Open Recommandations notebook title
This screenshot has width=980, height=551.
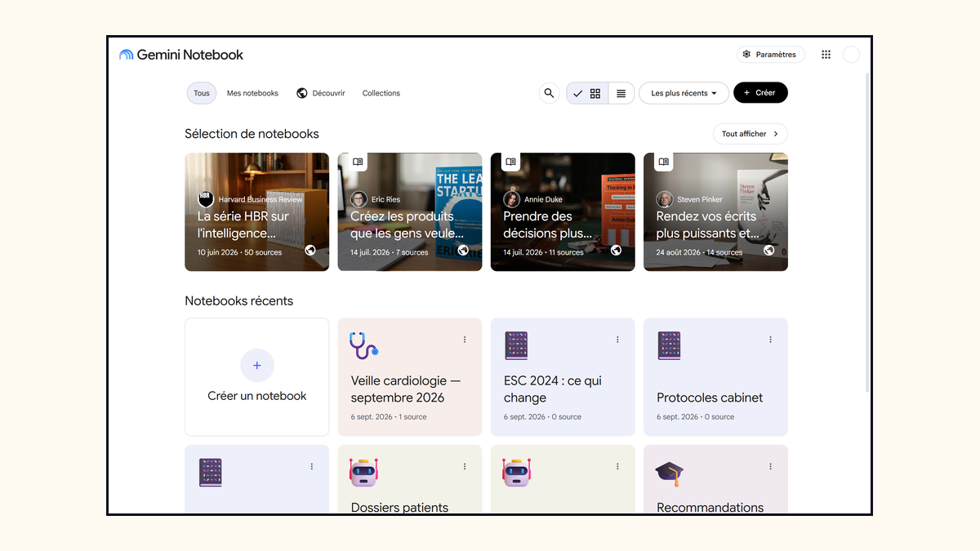(x=710, y=507)
